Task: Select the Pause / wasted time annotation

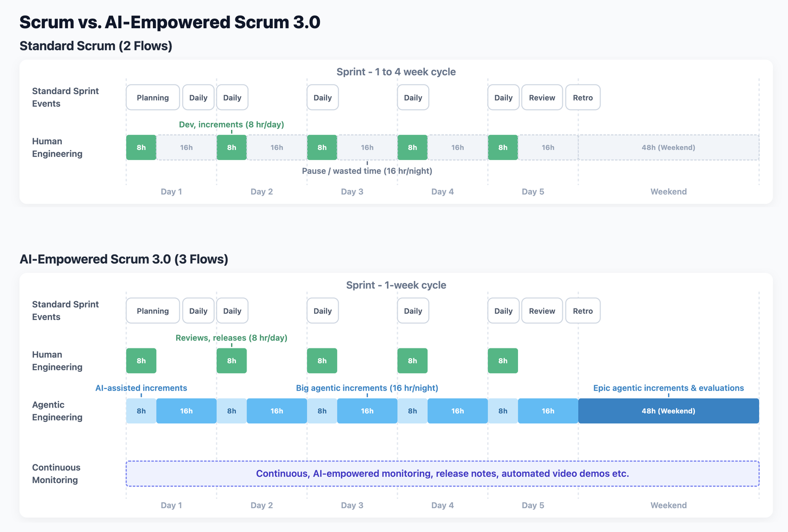Action: [367, 171]
